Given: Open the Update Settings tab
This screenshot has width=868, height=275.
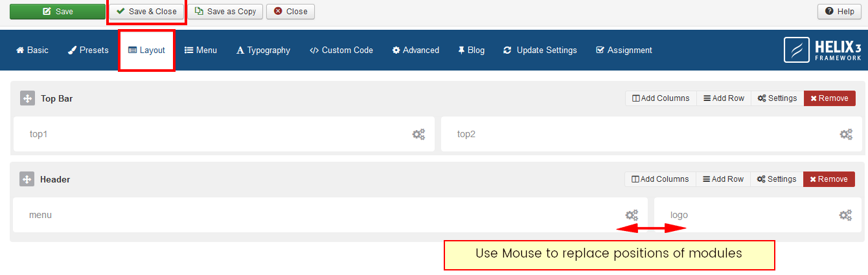Looking at the screenshot, I should 540,50.
